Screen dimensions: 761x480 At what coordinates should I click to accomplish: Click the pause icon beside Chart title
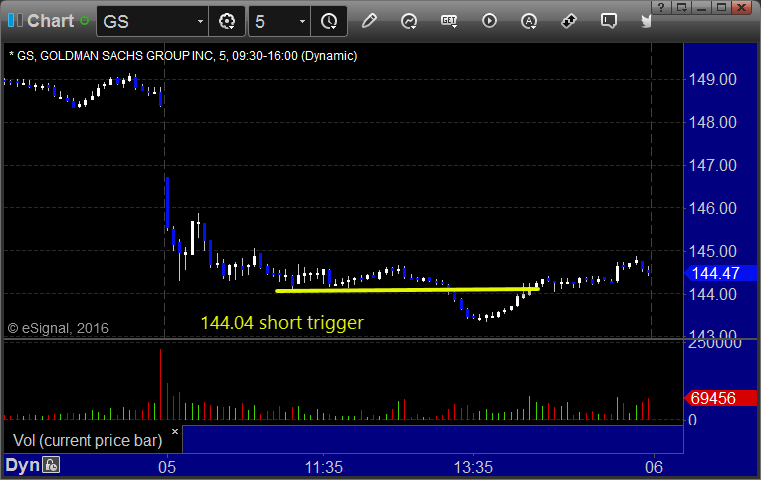coord(15,20)
